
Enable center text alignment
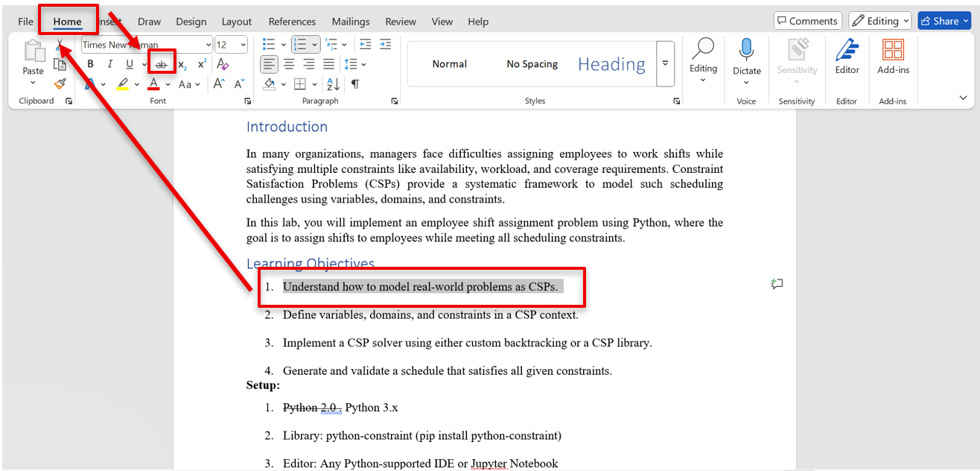[x=289, y=63]
